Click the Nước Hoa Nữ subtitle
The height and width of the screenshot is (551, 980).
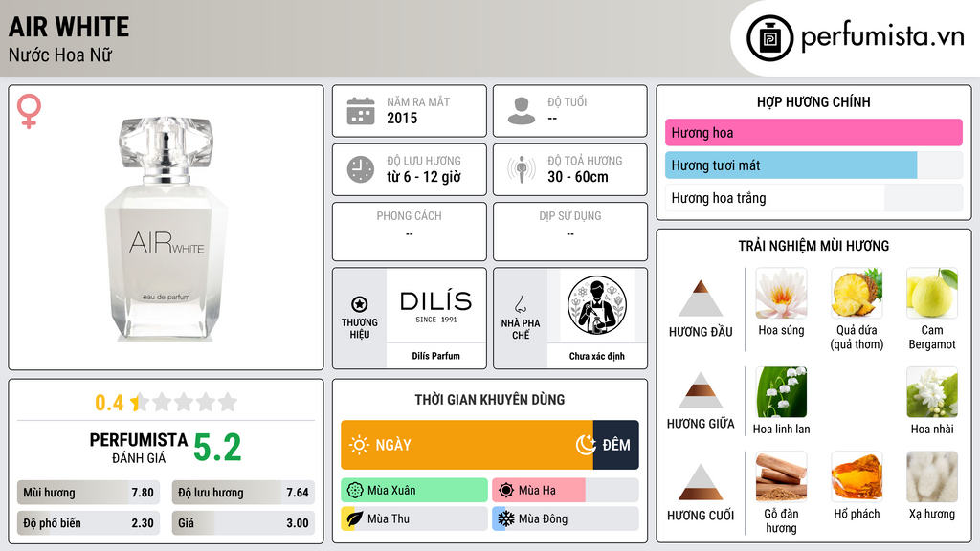[60, 55]
